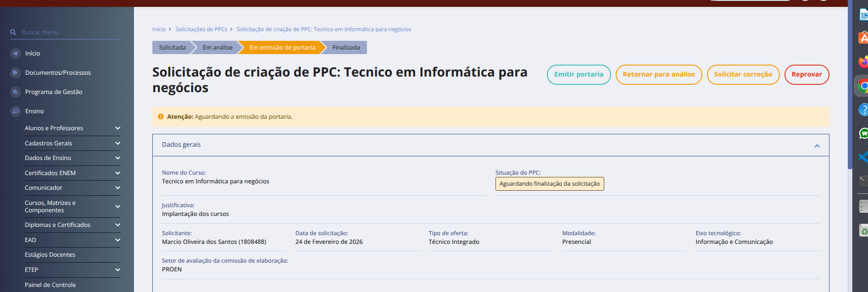Open the Help icon in the dock

click(x=863, y=110)
